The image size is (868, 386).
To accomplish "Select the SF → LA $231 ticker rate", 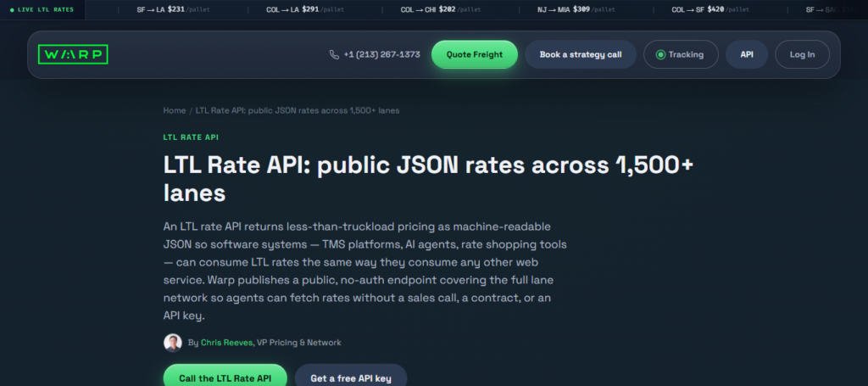I will 174,10.
